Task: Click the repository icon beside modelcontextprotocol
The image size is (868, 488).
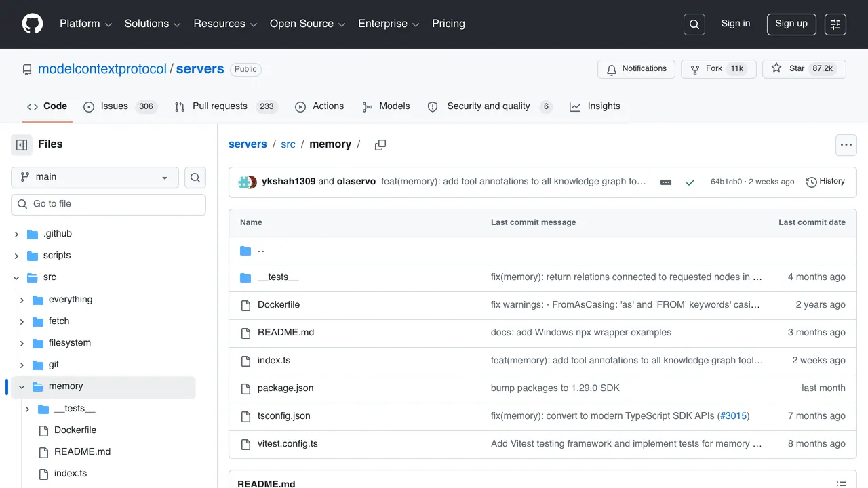Action: point(27,70)
